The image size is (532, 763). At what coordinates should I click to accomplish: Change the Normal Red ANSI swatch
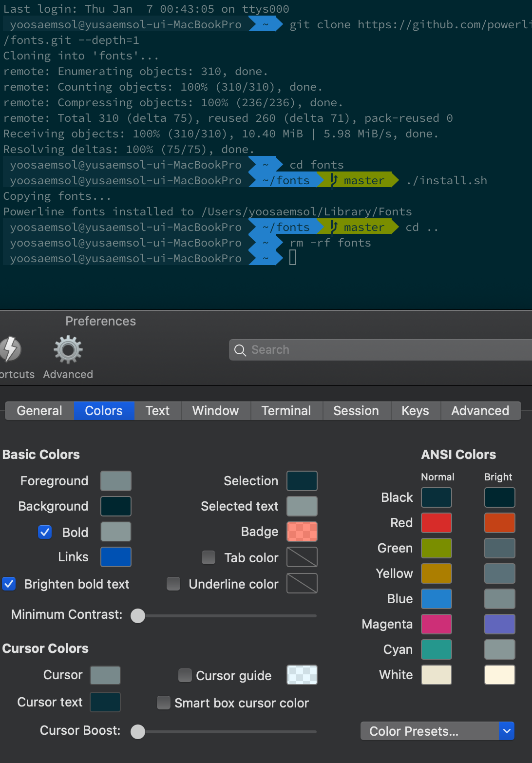click(437, 523)
